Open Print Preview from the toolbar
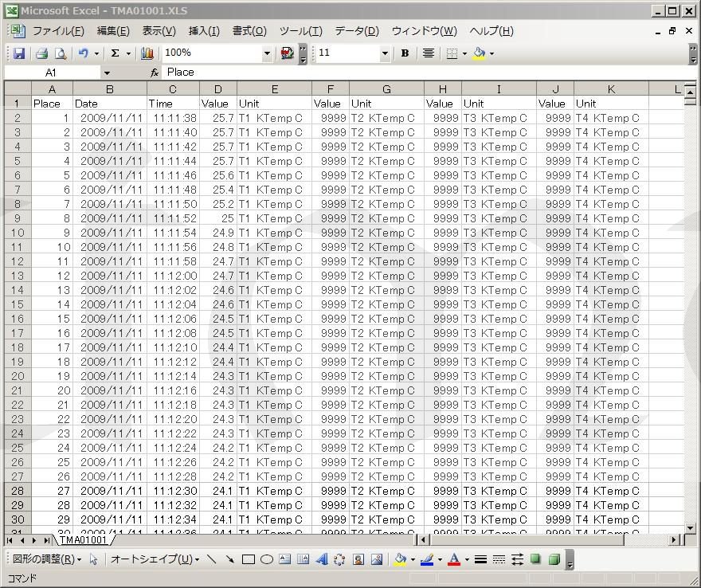701x588 pixels. (61, 53)
